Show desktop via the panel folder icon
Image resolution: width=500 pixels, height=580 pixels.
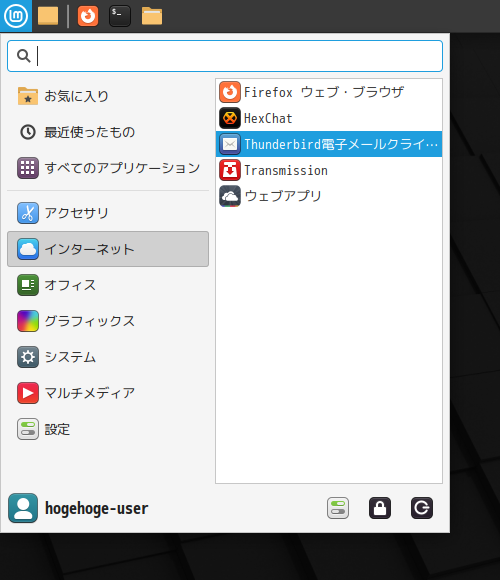[x=48, y=16]
